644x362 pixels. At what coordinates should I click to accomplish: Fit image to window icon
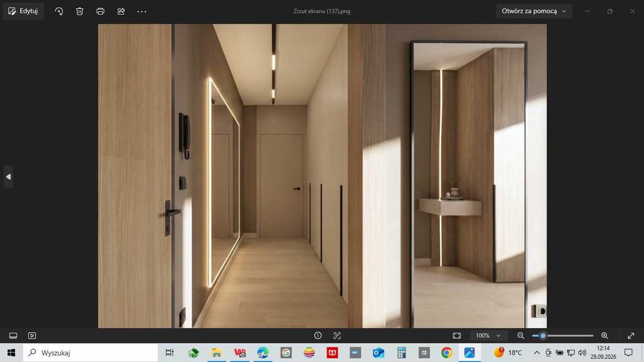point(457,336)
